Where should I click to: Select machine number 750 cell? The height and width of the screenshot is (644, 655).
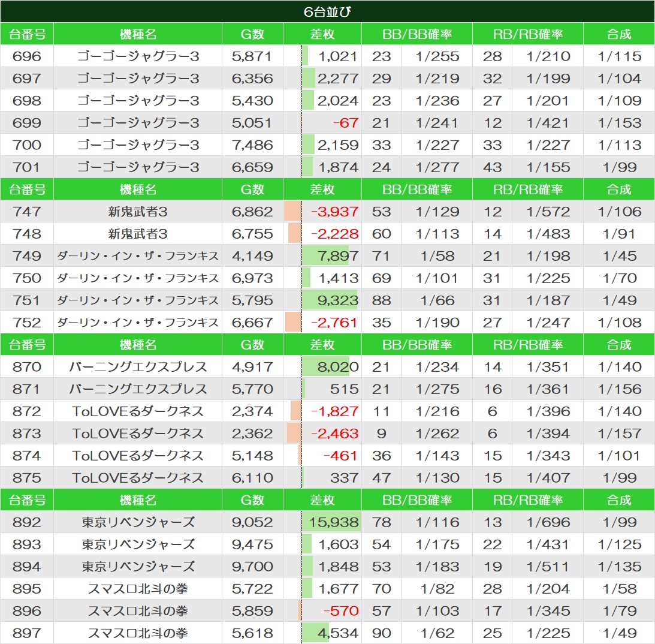(27, 278)
